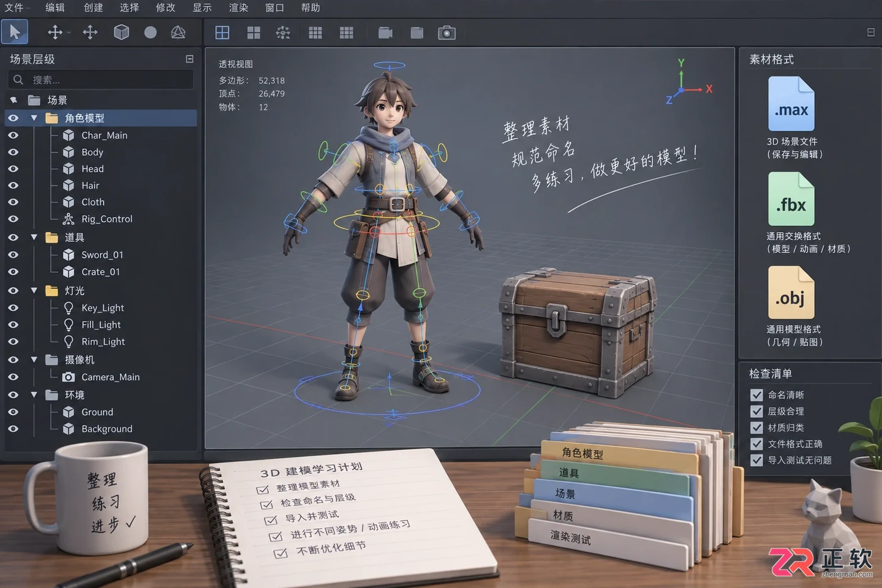Click the video camera toolbar icon
This screenshot has width=882, height=588.
tap(385, 32)
